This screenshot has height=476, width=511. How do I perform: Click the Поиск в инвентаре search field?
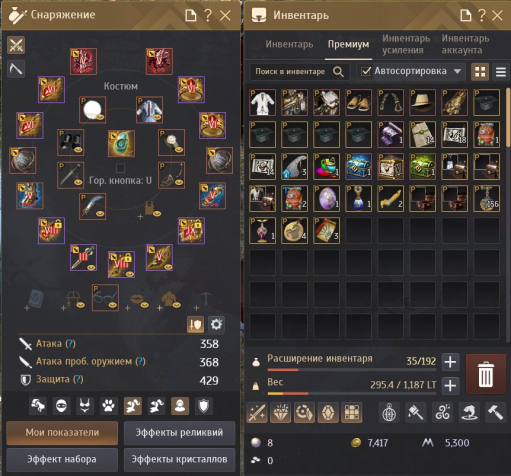(x=299, y=72)
